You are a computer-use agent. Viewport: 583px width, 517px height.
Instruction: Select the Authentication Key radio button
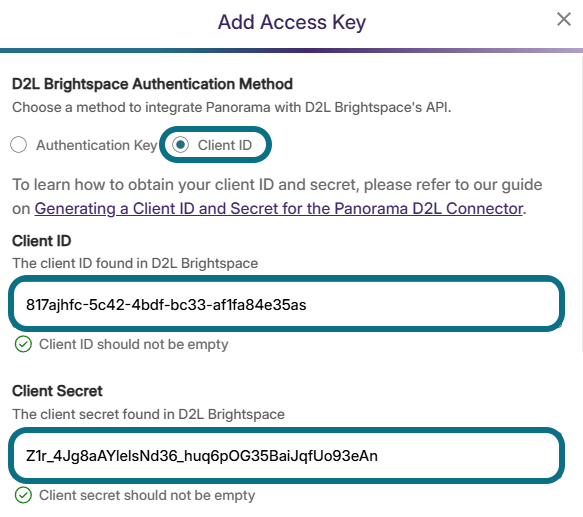(x=19, y=145)
